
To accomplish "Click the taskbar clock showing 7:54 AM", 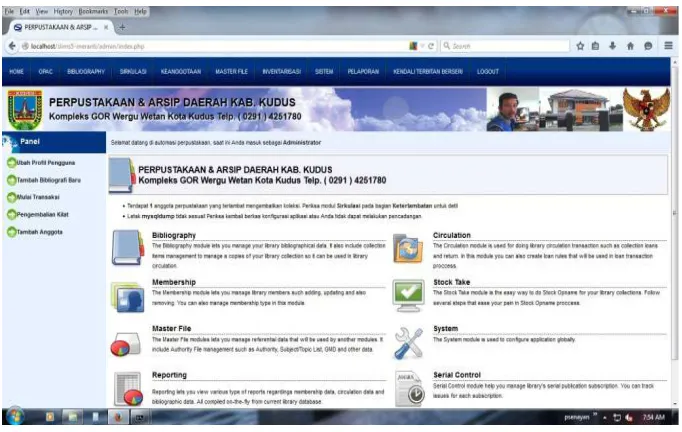I will 653,418.
